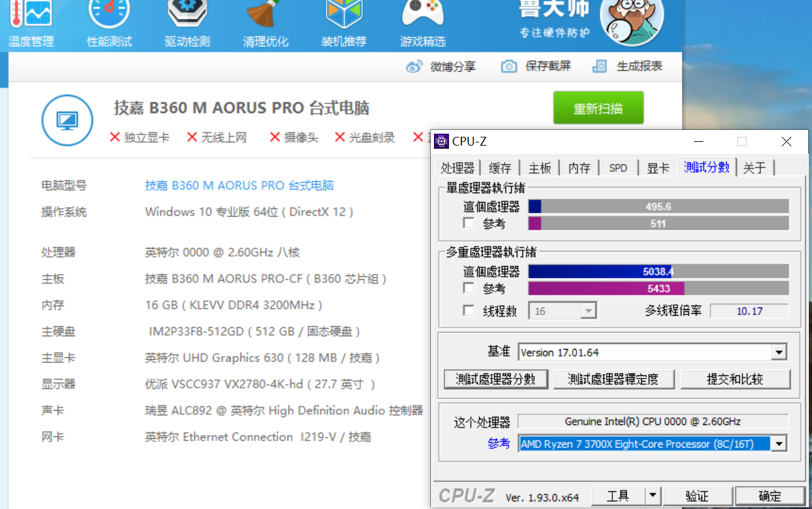Click the 技嘉 B360 M AORUS PRO model link
The image size is (812, 509).
[x=239, y=186]
